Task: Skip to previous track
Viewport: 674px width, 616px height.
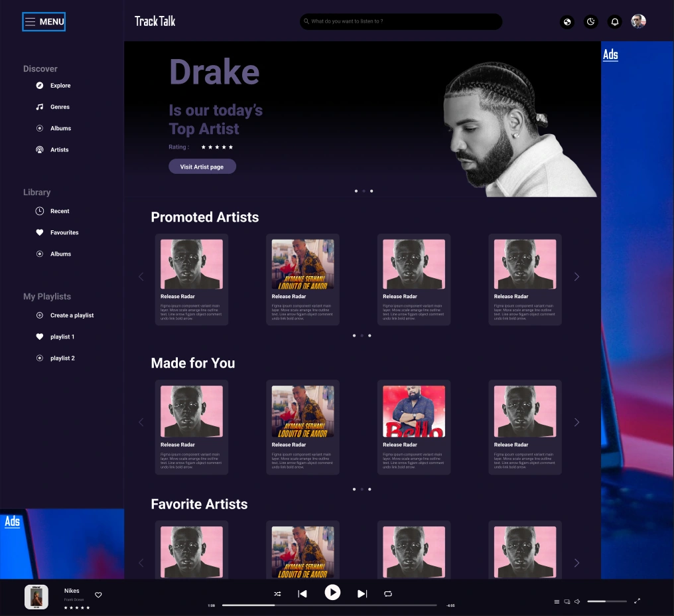Action: [x=303, y=593]
